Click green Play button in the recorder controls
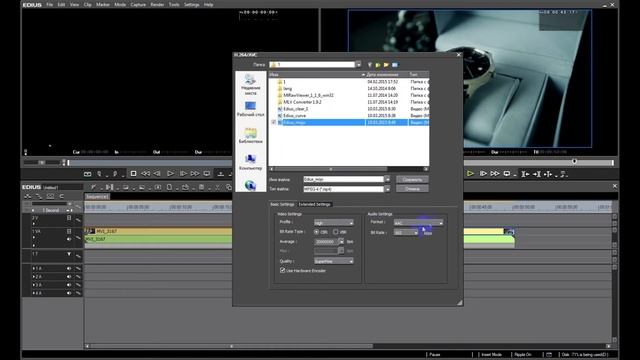The height and width of the screenshot is (360, 640). (470, 174)
